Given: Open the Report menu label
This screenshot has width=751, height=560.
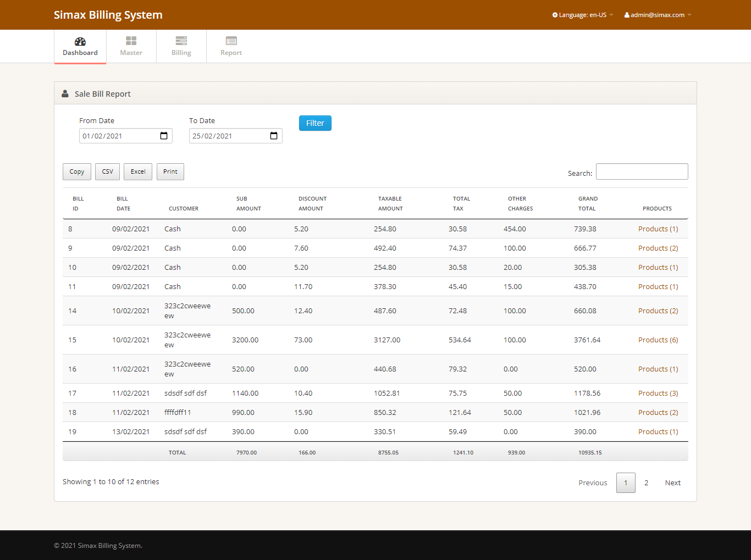Looking at the screenshot, I should 231,53.
